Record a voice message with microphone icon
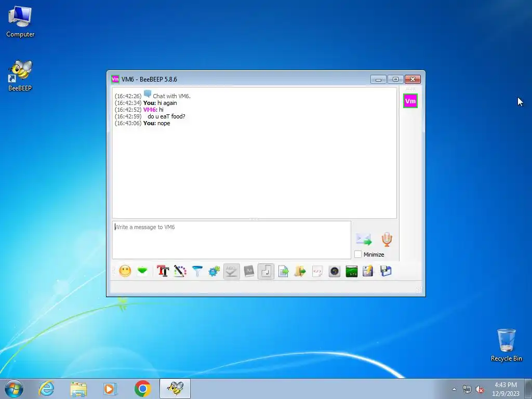This screenshot has width=532, height=399. pyautogui.click(x=387, y=239)
